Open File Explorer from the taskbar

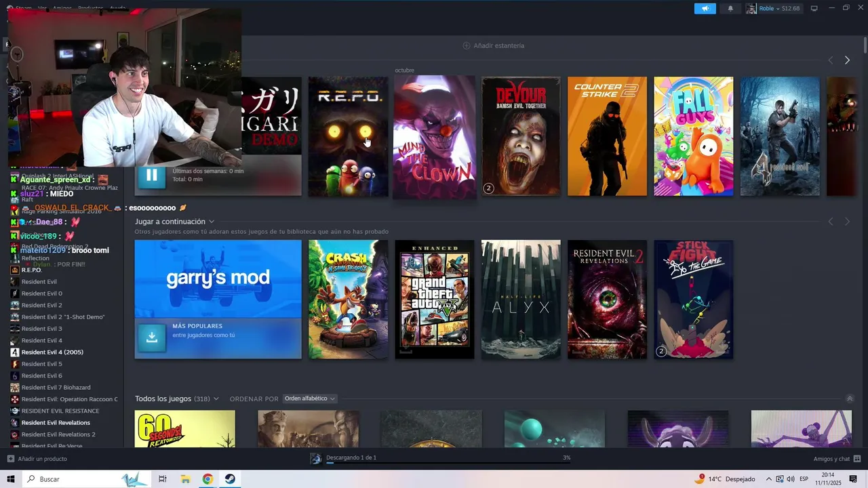click(x=185, y=479)
